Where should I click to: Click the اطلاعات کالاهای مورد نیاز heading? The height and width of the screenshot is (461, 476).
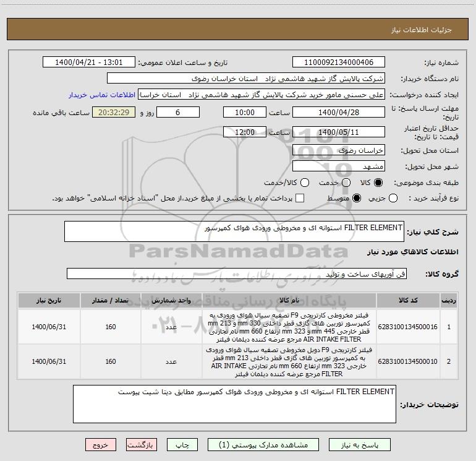(412, 252)
